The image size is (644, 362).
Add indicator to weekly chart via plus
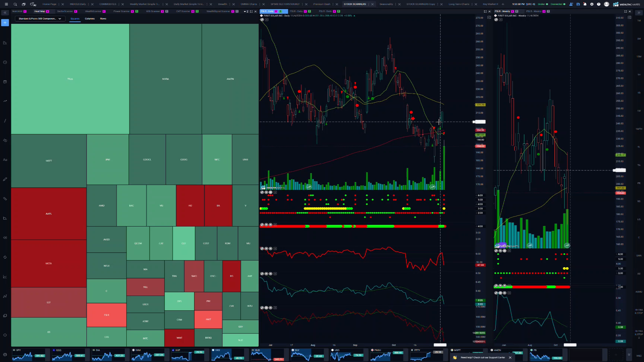click(501, 20)
